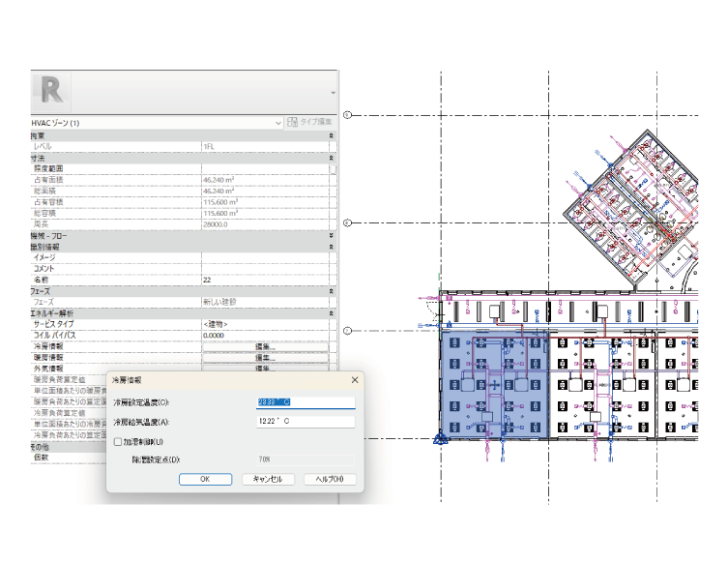Screen dimensions: 728x562
Task: Collapse the 拘束 properties section
Action: (332, 136)
